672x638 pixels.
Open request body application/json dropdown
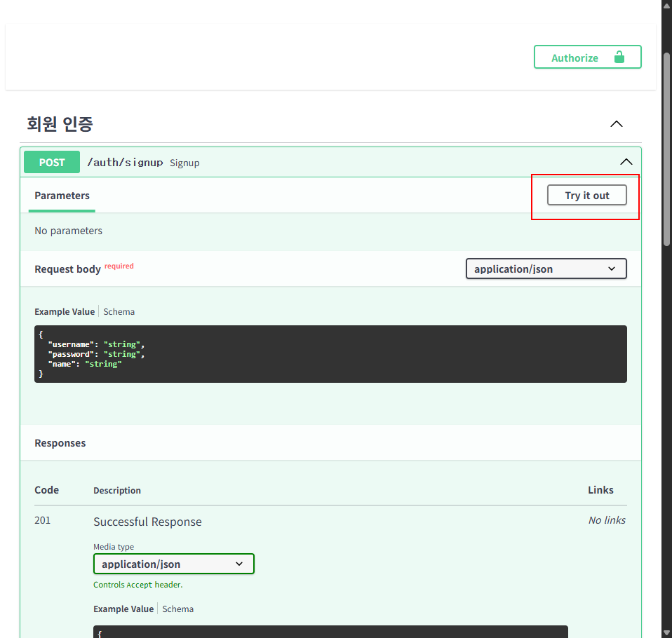pos(546,269)
